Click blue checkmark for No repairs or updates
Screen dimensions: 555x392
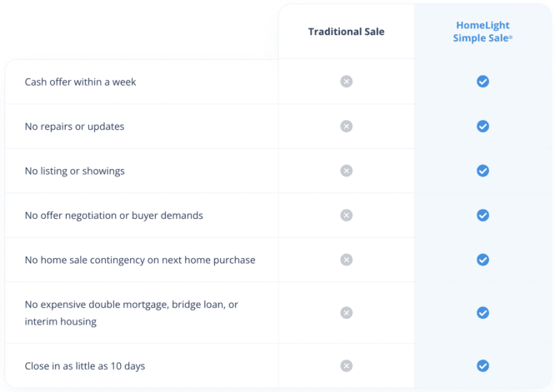[482, 127]
